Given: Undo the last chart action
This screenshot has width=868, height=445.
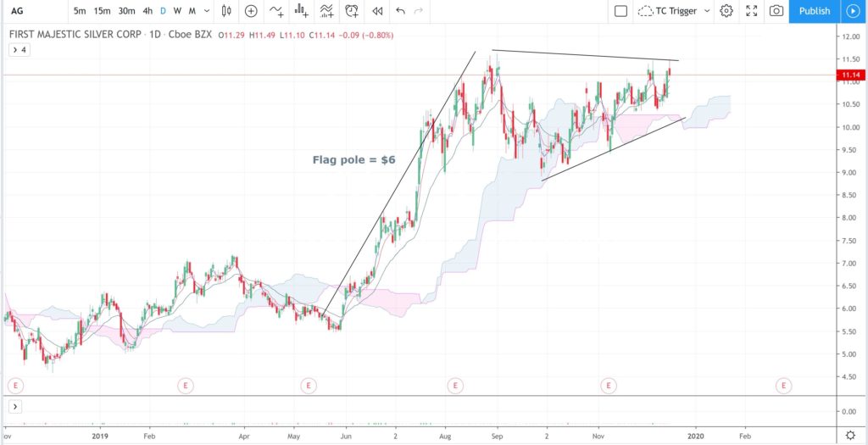Looking at the screenshot, I should click(x=401, y=10).
